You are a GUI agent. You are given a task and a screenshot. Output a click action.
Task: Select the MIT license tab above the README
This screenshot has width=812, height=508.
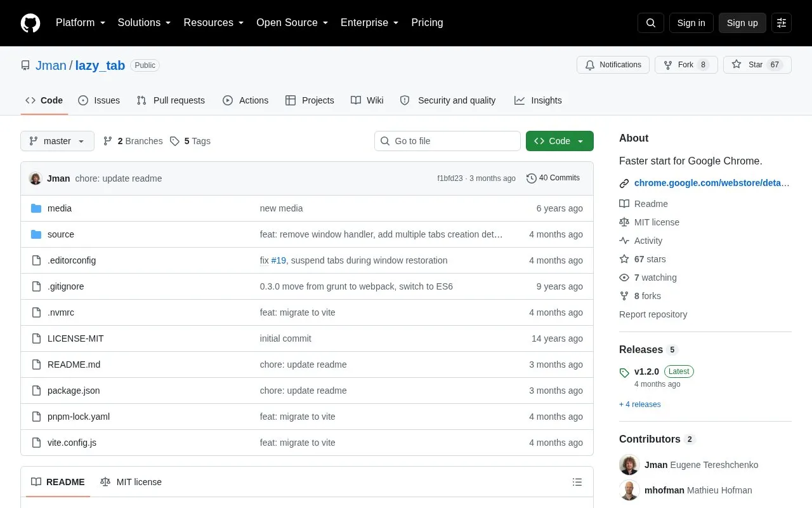click(131, 482)
